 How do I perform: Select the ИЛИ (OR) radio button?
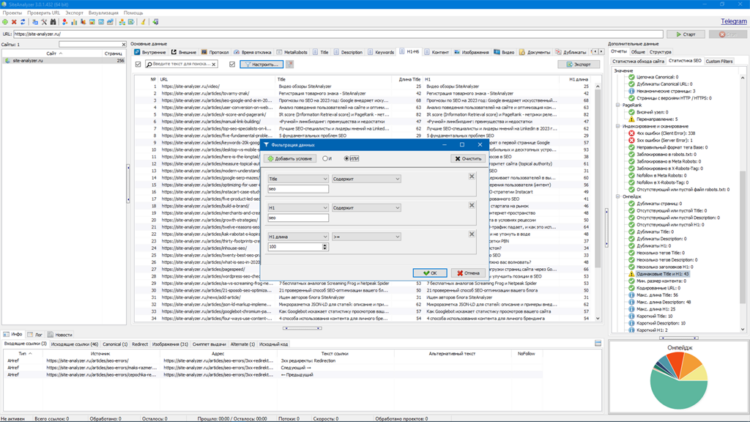tap(347, 158)
